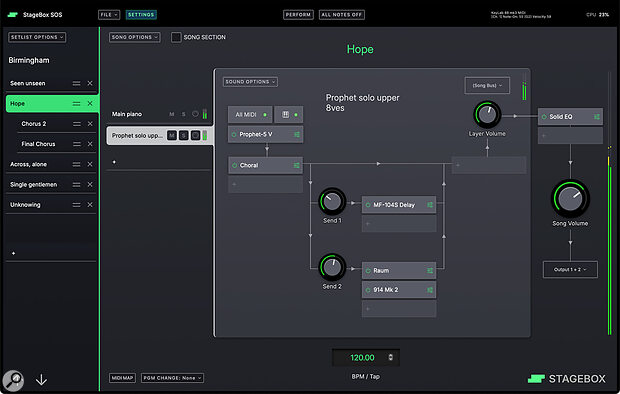Switch to Perform mode
620x394 pixels.
click(x=298, y=15)
